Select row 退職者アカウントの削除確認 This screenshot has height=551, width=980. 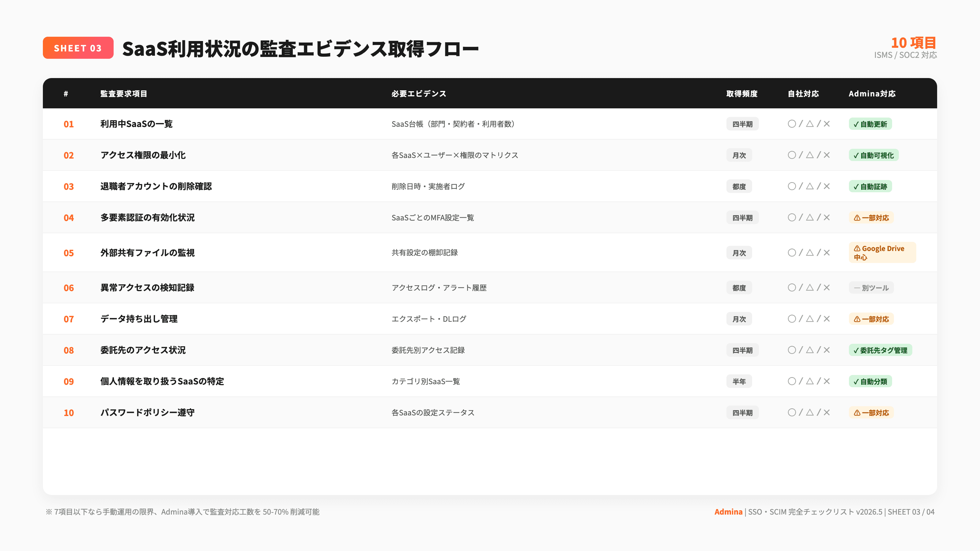[x=490, y=186]
